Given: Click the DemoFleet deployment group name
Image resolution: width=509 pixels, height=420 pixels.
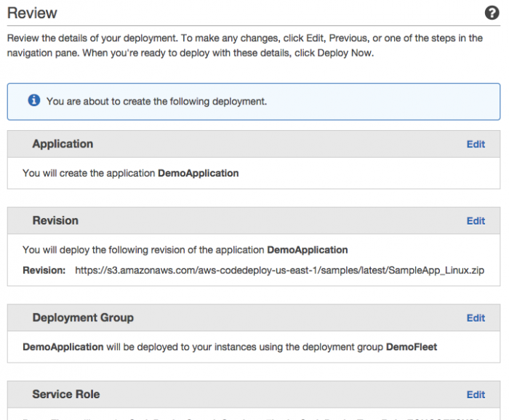Looking at the screenshot, I should pyautogui.click(x=412, y=347).
